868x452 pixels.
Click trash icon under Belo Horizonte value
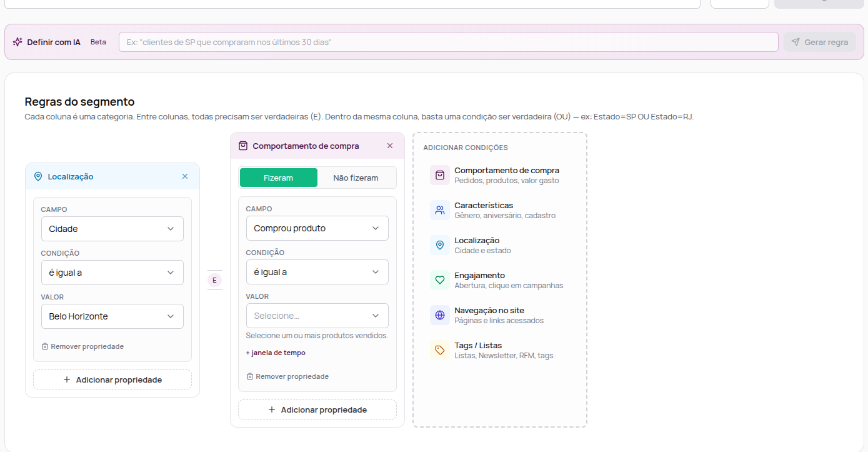(x=45, y=346)
